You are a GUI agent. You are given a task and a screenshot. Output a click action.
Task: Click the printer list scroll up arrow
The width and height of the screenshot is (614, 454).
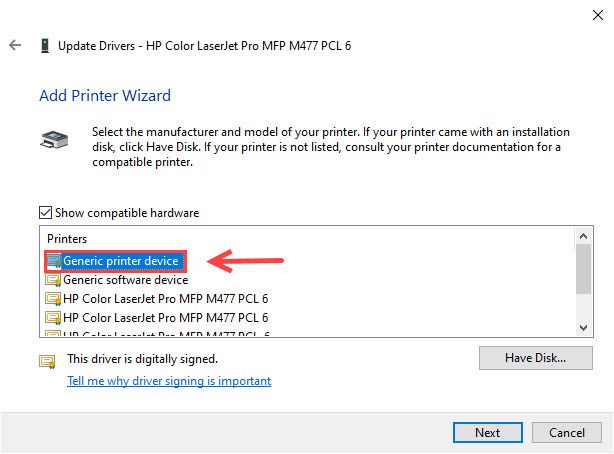click(583, 236)
